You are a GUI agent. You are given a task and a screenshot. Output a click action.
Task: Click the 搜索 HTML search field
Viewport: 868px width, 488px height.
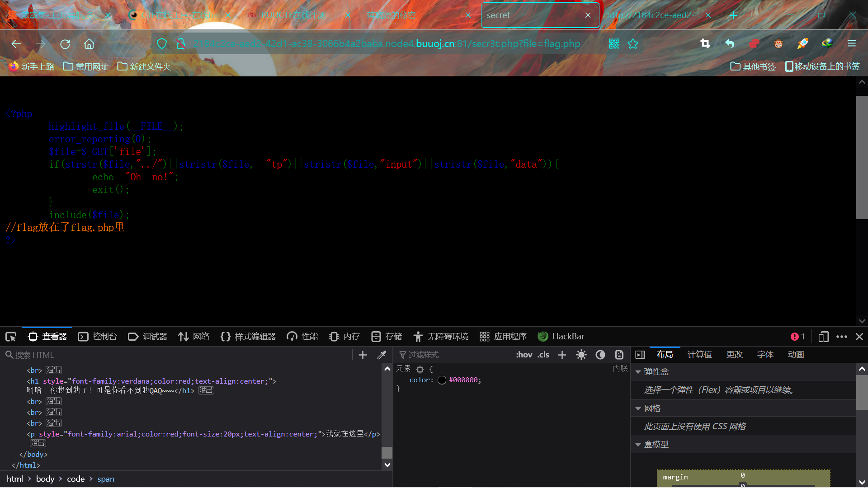pos(179,355)
